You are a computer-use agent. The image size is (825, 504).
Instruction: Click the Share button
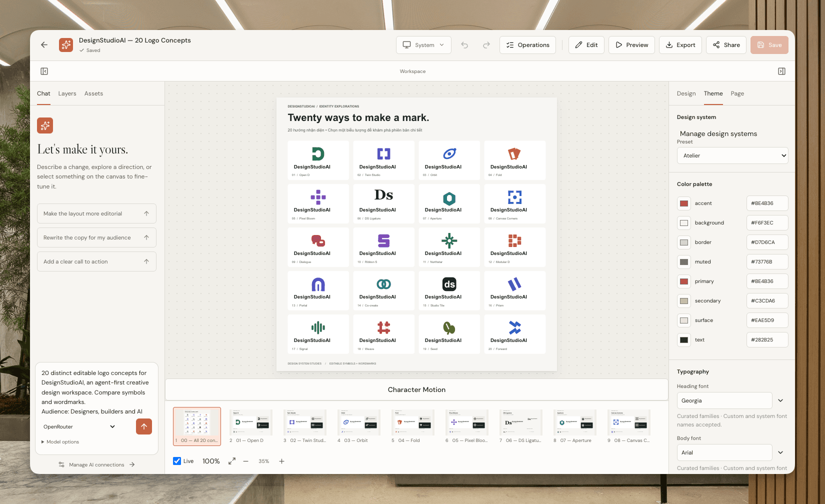[726, 45]
